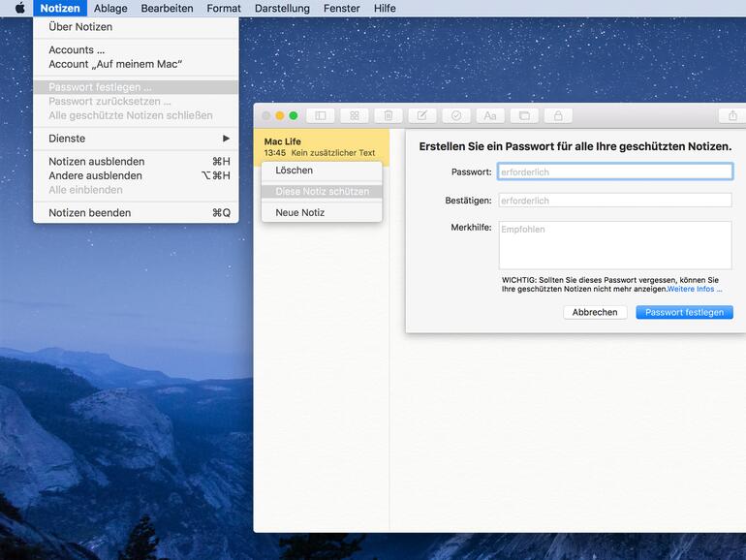Screen dimensions: 746x560
Task: Expand the Dienste submenu
Action: pos(136,139)
